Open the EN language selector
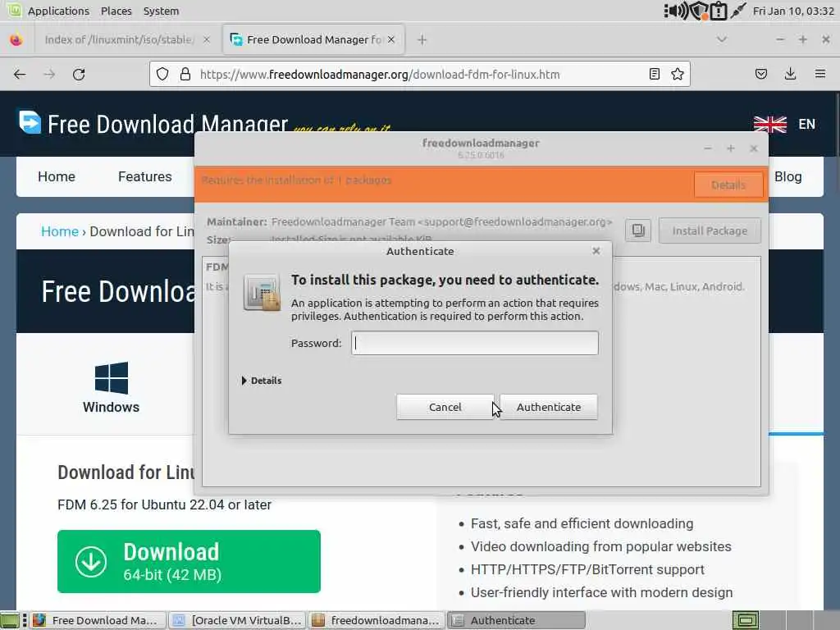Image resolution: width=840 pixels, height=630 pixels. coord(807,125)
